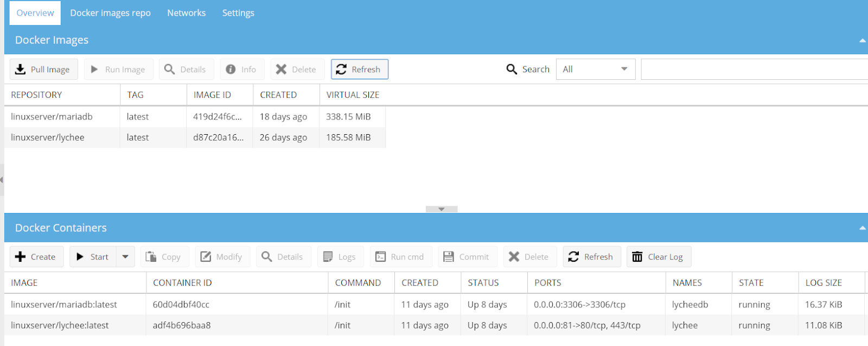Screen dimensions: 868x346
Task: Select the linuxserver/mariadb:latest container row
Action: click(435, 305)
